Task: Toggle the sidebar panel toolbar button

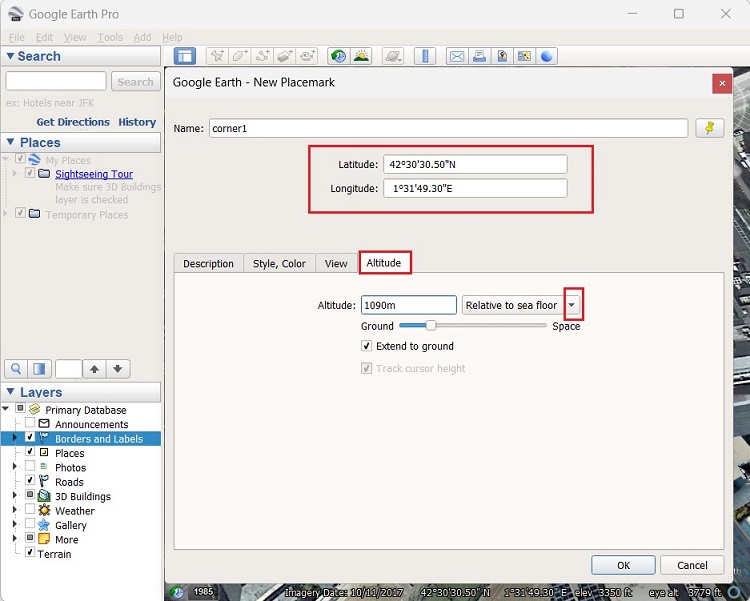Action: tap(184, 57)
